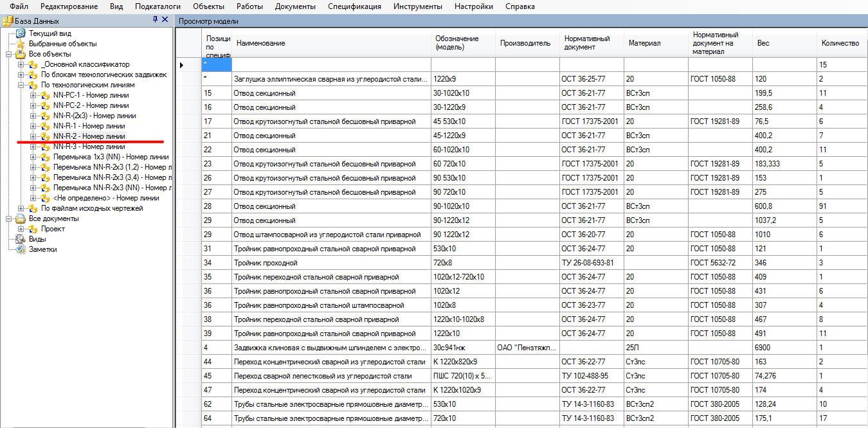Expand По файлам исходных чертежей node

(21, 208)
